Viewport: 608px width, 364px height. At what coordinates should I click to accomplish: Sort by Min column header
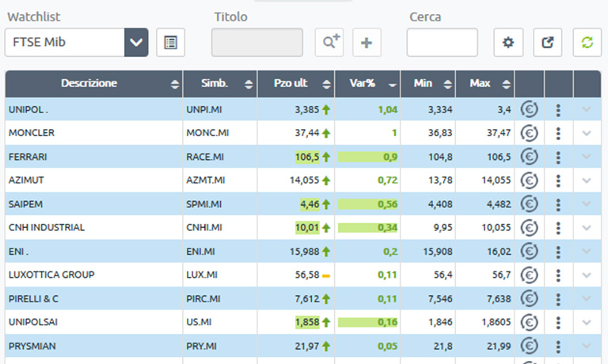pyautogui.click(x=428, y=84)
